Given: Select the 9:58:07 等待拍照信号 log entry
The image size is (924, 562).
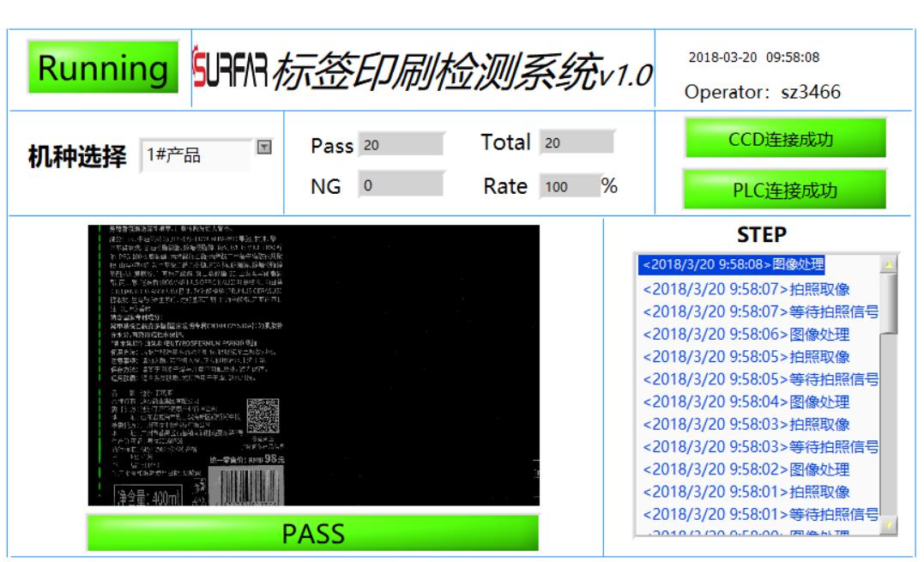Looking at the screenshot, I should click(760, 311).
